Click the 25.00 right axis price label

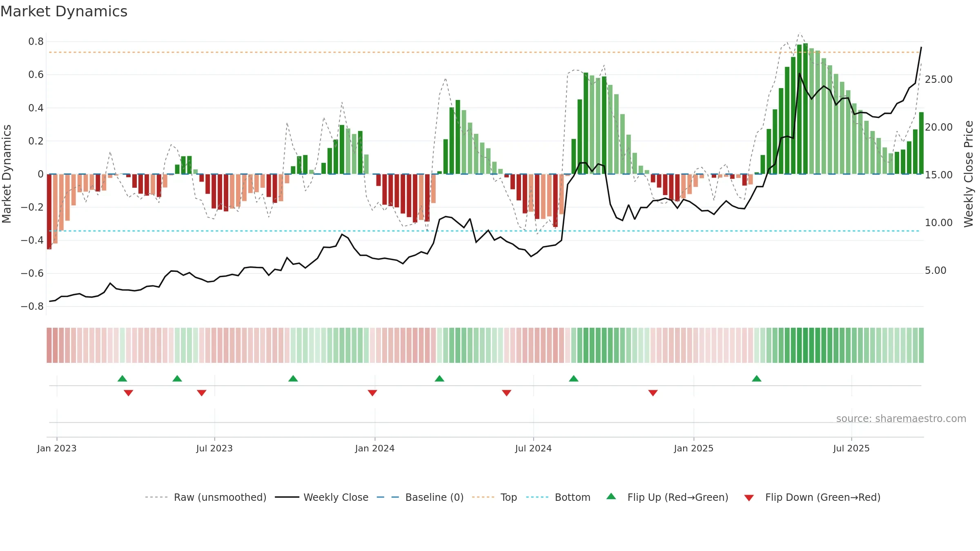939,80
